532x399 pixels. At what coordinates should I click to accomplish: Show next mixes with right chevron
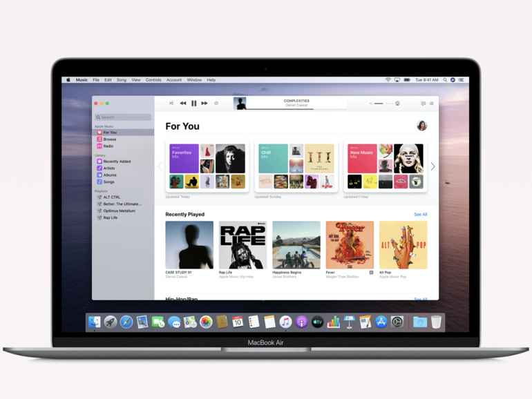click(x=433, y=166)
